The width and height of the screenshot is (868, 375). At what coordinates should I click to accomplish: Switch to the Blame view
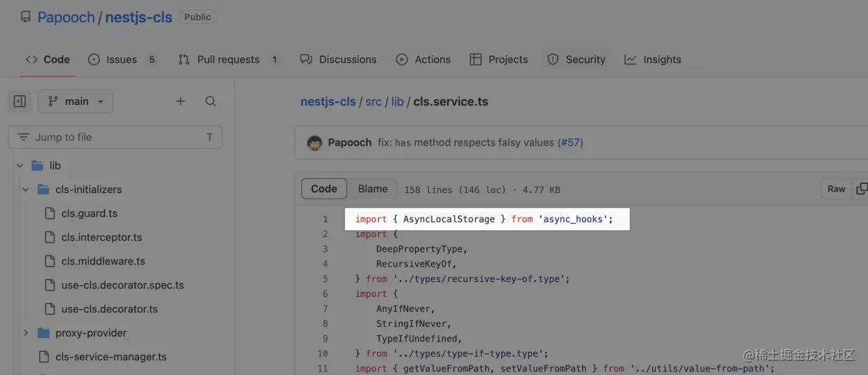pyautogui.click(x=373, y=189)
